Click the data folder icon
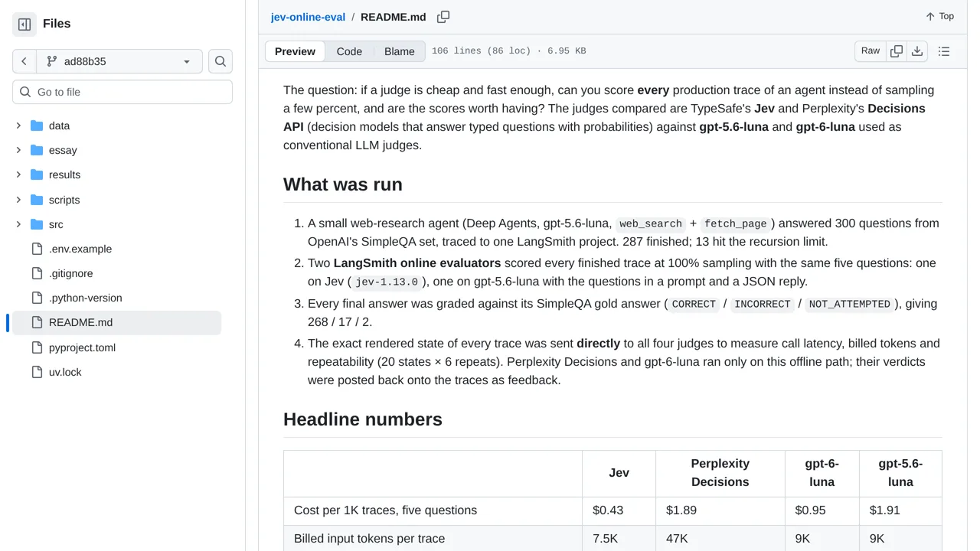 point(37,126)
